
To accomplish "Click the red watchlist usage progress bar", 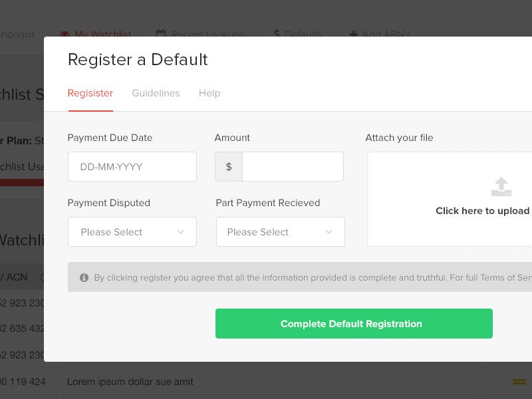I will tap(22, 182).
